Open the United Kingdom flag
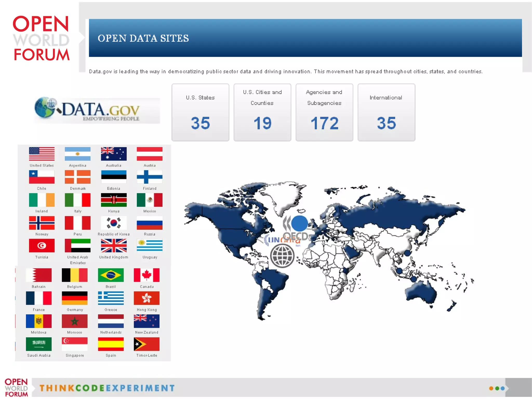532x399 pixels. point(114,246)
